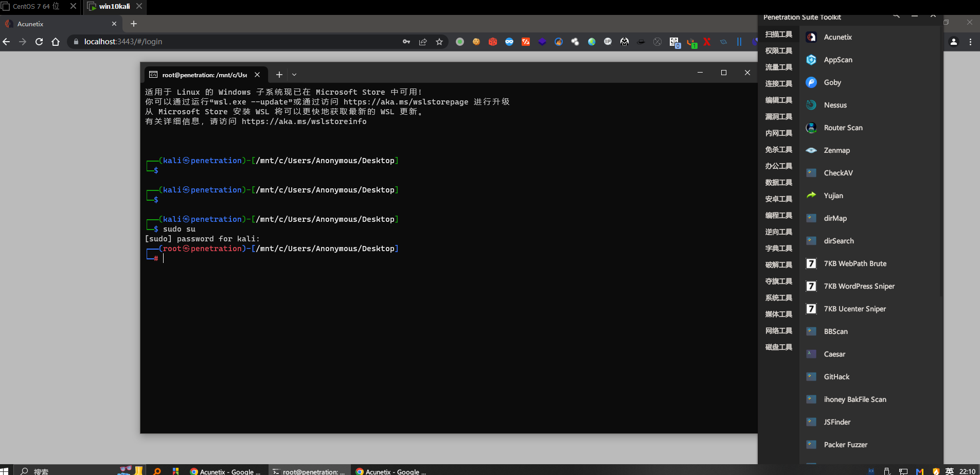Launch JSFinder from the tool list
This screenshot has height=475, width=980.
[836, 422]
